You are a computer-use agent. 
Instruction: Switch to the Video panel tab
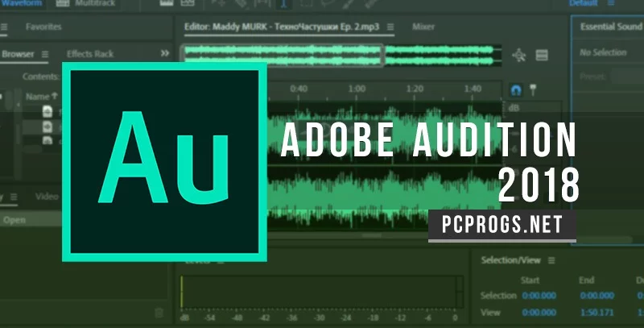click(x=47, y=196)
